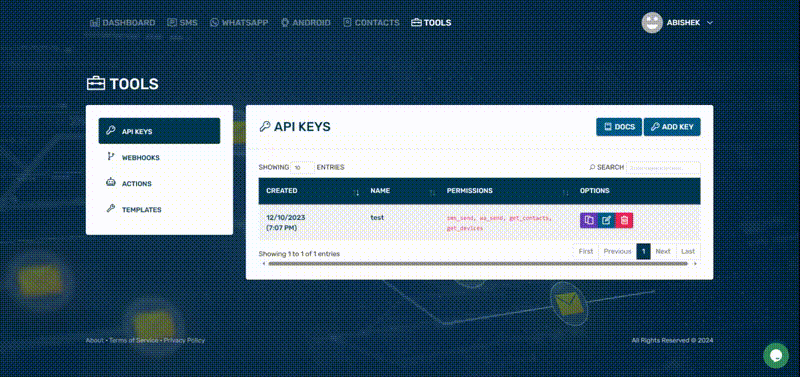Focus the Search input field
The image size is (800, 377).
point(663,167)
